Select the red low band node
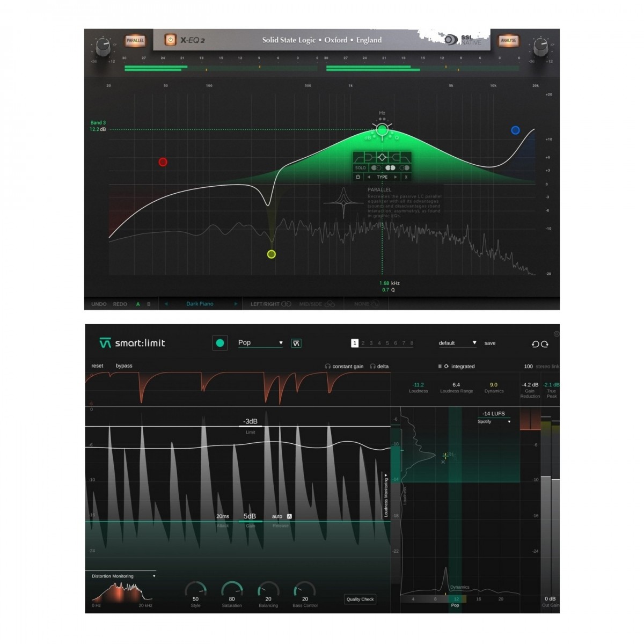This screenshot has height=644, width=644. [163, 162]
